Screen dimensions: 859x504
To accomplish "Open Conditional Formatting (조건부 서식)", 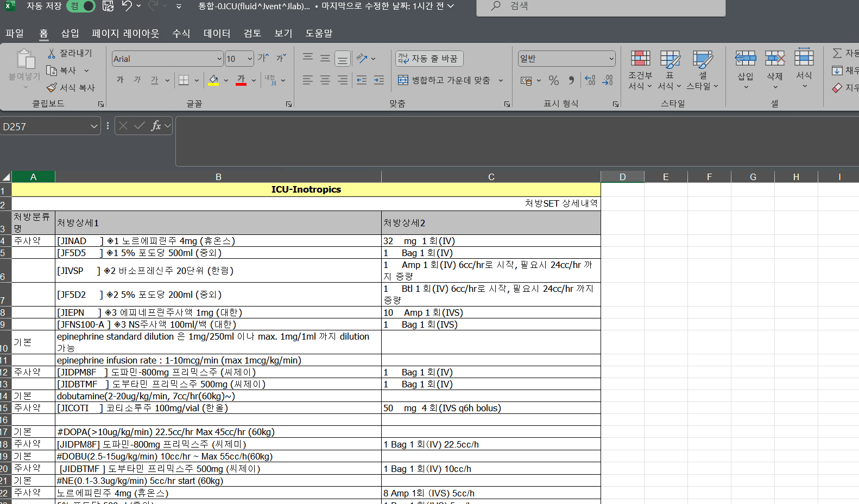I will click(640, 69).
